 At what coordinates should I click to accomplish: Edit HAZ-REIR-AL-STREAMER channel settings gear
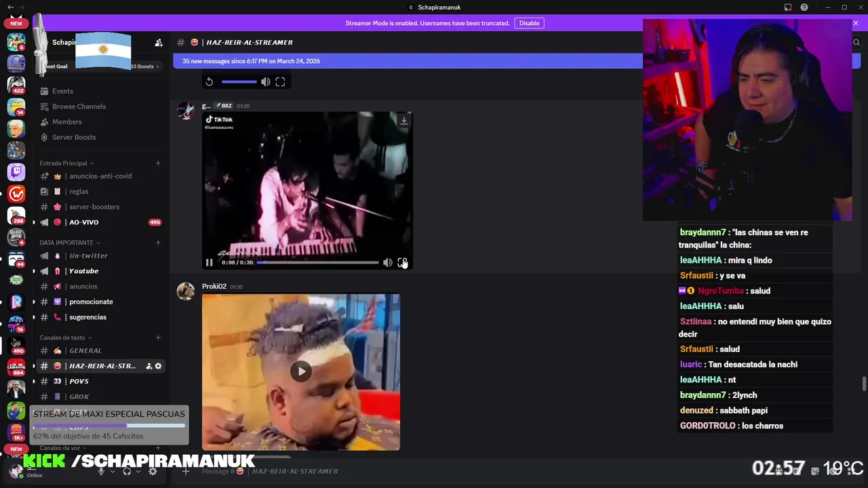point(158,366)
